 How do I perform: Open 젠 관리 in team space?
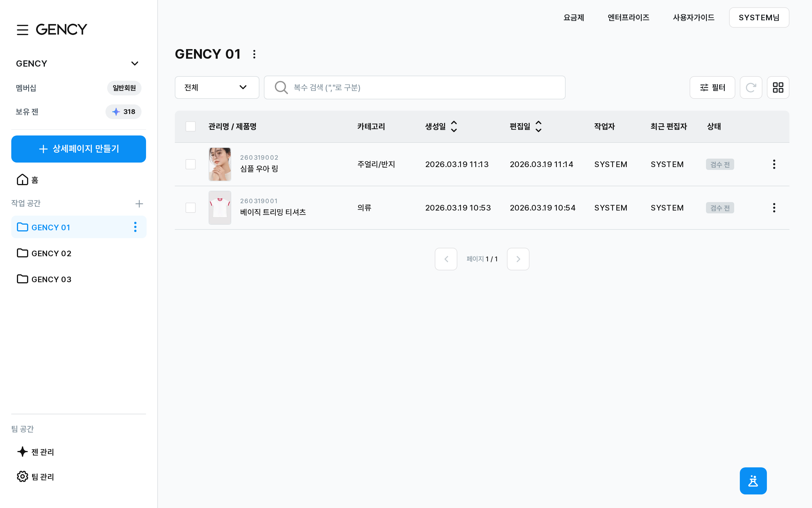[36, 452]
